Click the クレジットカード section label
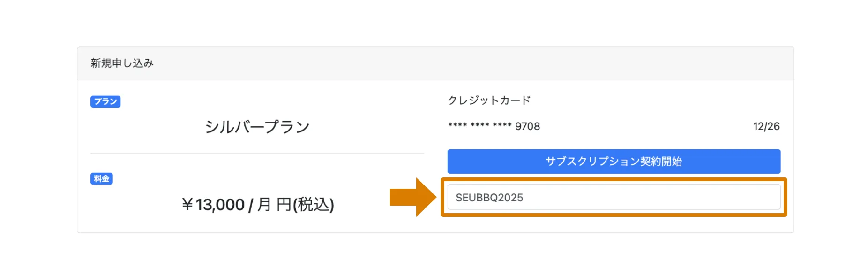The image size is (868, 262). [489, 100]
